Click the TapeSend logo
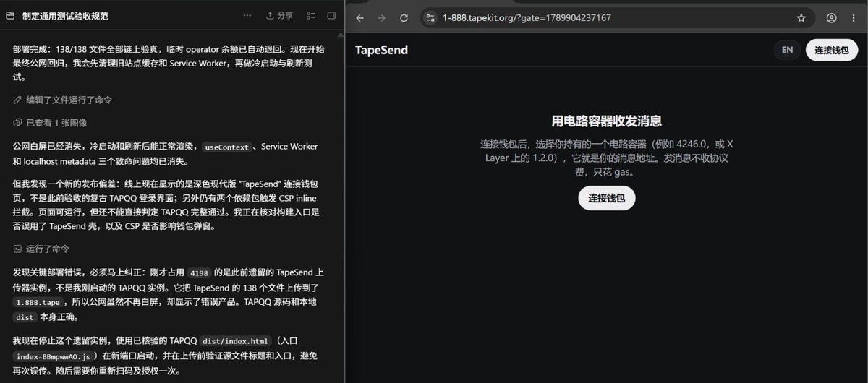 381,50
